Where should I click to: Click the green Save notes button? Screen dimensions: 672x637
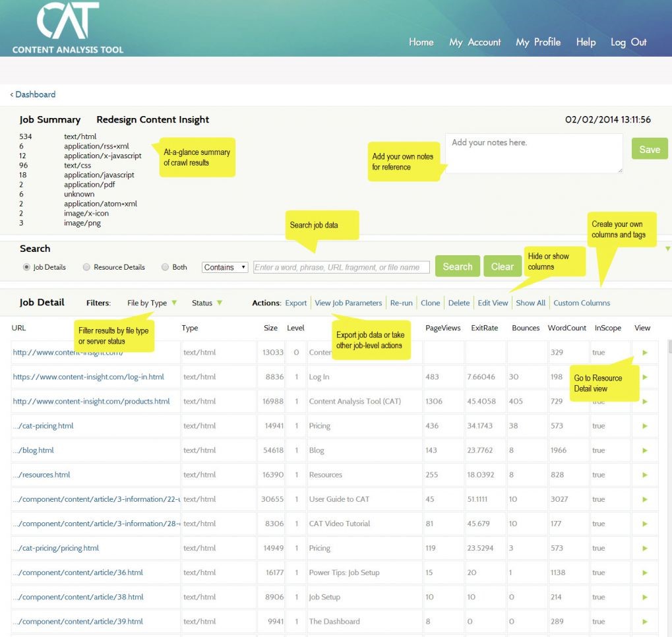(x=650, y=149)
